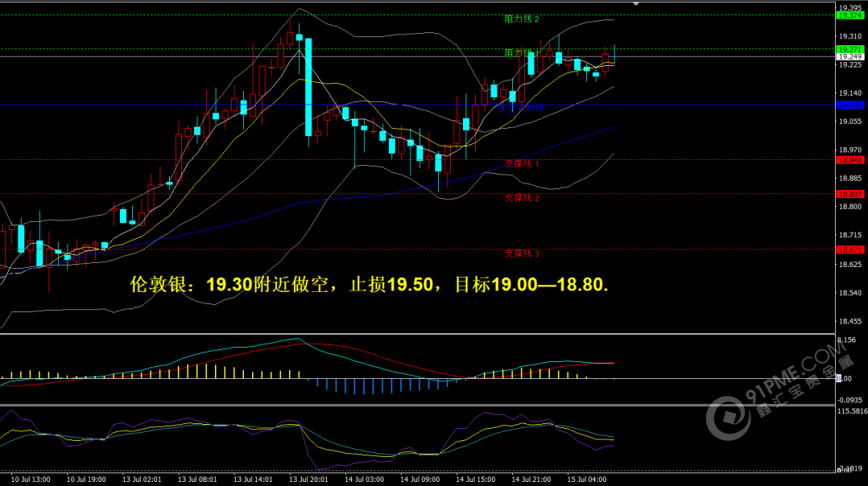Click the 18.800 price scale value
This screenshot has width=868, height=486.
(850, 206)
